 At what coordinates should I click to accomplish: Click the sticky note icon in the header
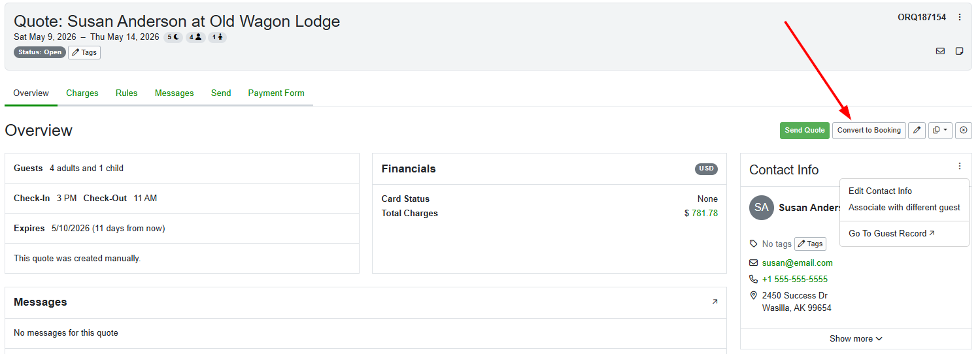960,51
